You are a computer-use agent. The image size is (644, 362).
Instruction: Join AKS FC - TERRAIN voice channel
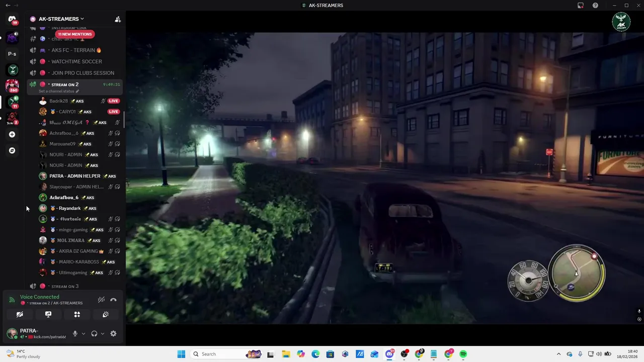[74, 50]
